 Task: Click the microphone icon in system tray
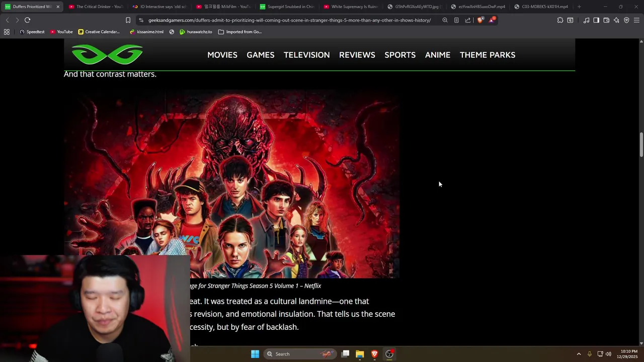pos(590,354)
